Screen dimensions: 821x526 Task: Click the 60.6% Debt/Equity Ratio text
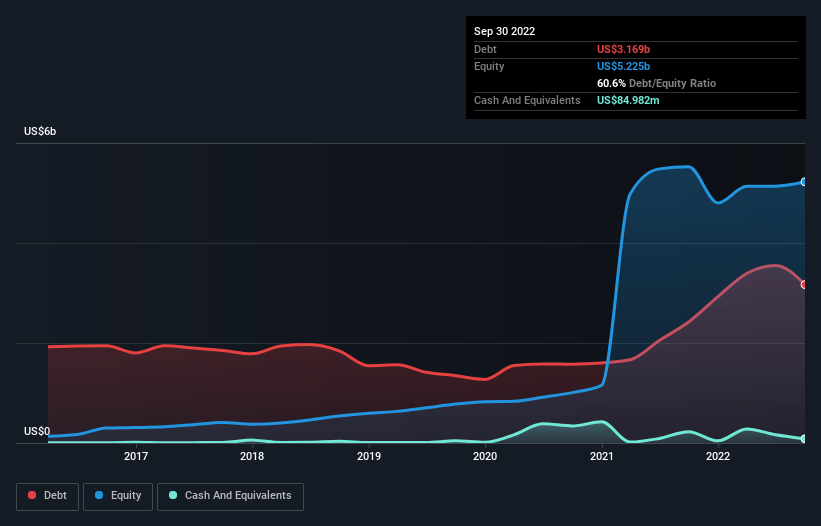tap(656, 83)
